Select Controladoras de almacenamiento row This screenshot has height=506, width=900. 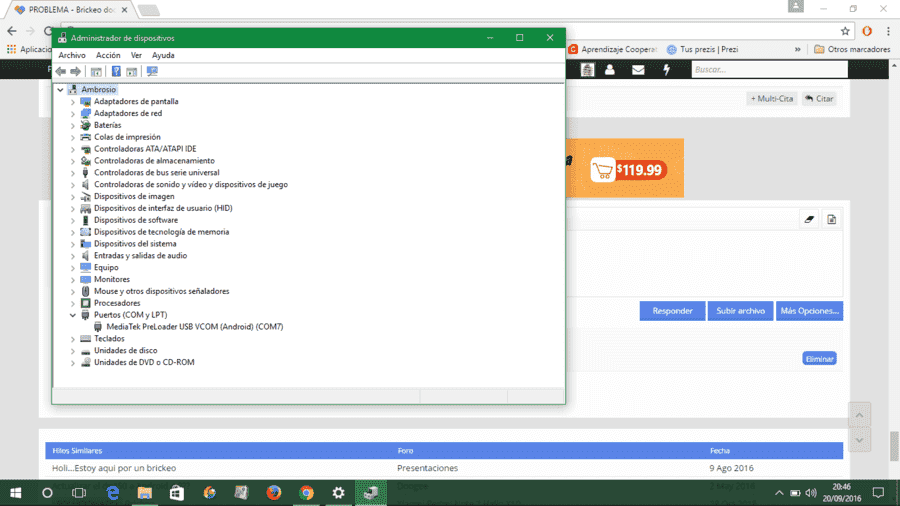pos(154,161)
